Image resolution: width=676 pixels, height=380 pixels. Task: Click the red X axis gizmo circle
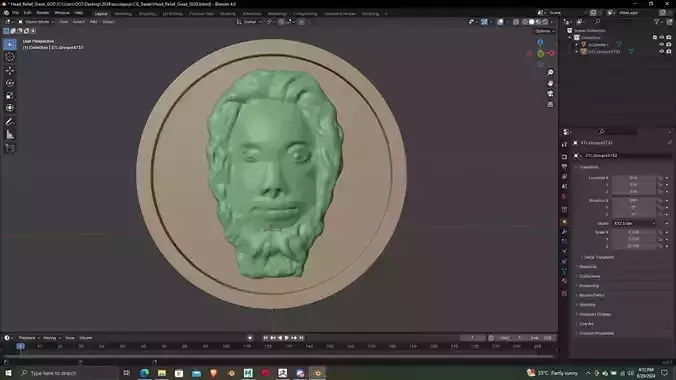(551, 53)
